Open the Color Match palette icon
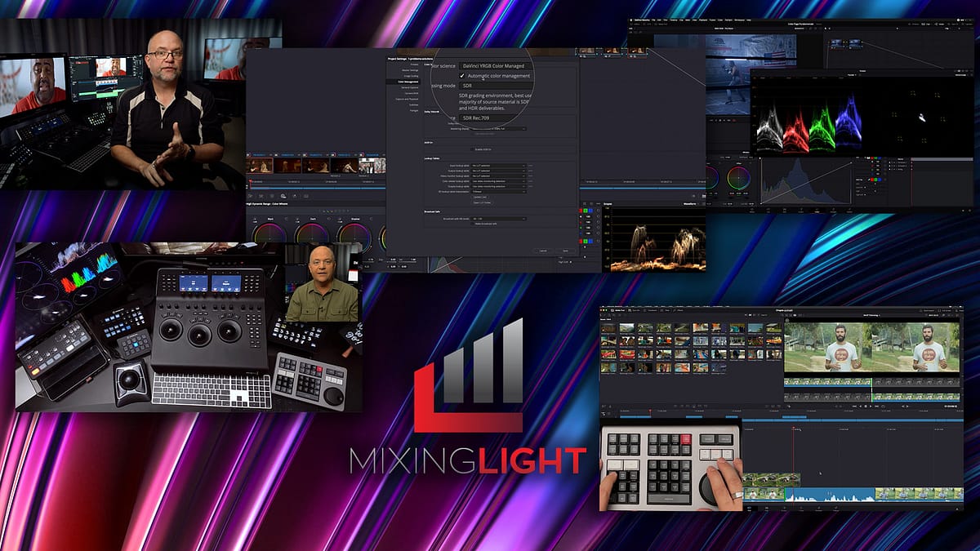The width and height of the screenshot is (980, 551). coord(261,197)
